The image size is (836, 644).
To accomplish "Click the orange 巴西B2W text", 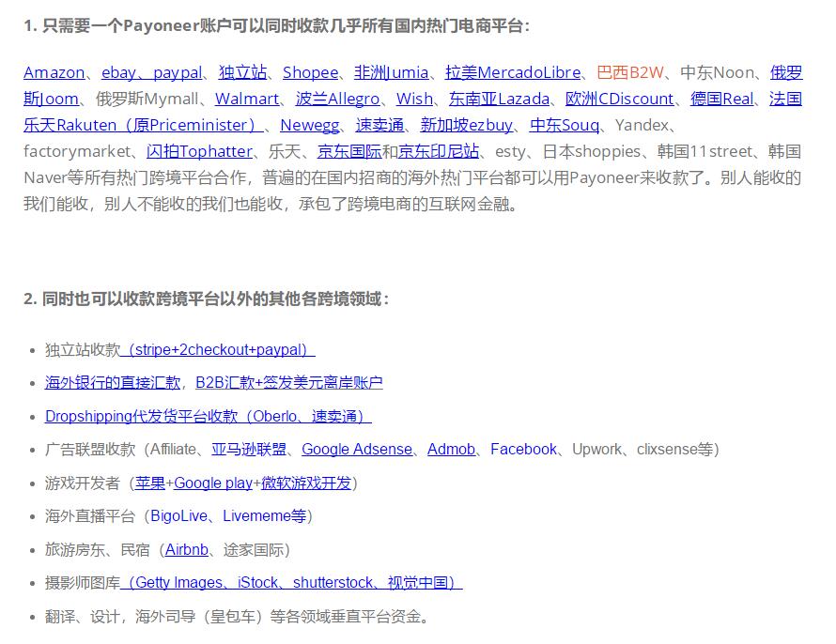I will 630,72.
